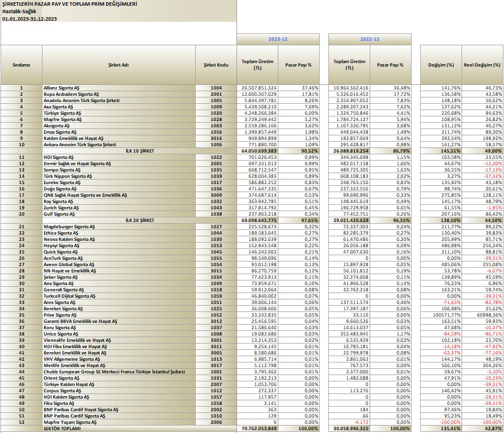Image resolution: width=504 pixels, height=433 pixels.
Task: Click the Türkiye Sigorta AŞ cell
Action: (x=119, y=113)
